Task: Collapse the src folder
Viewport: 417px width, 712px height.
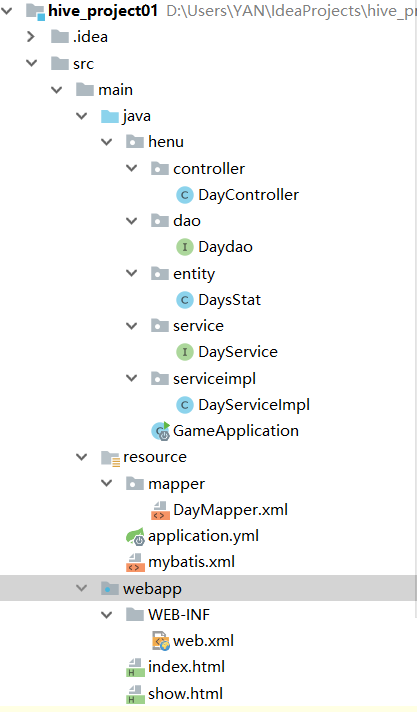Action: (31, 63)
